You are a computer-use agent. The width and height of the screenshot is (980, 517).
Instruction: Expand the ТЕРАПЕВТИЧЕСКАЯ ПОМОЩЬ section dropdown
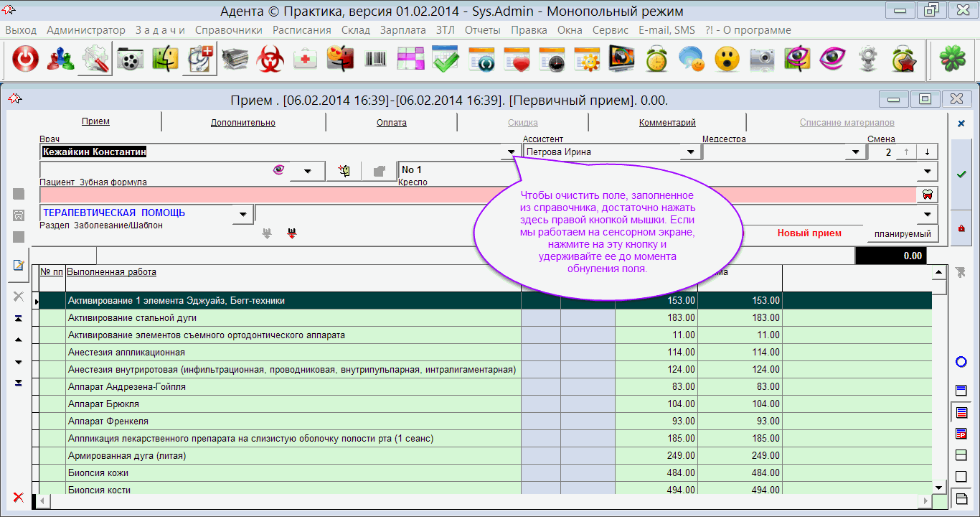pyautogui.click(x=243, y=214)
